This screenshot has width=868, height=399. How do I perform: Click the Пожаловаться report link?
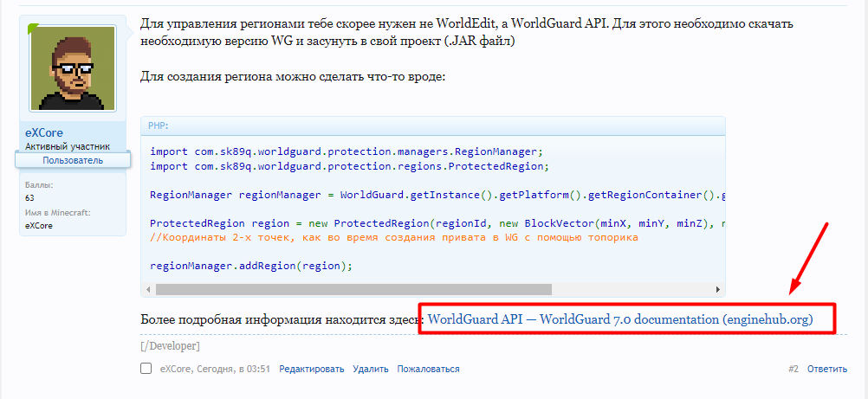[428, 369]
